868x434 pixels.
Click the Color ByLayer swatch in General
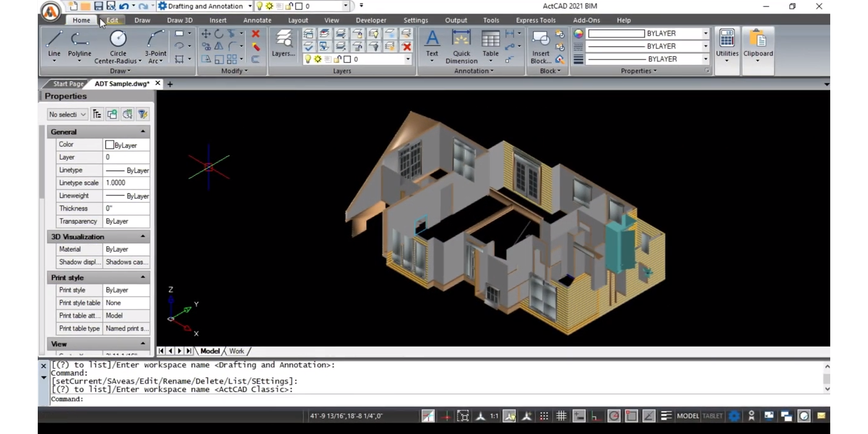click(110, 145)
